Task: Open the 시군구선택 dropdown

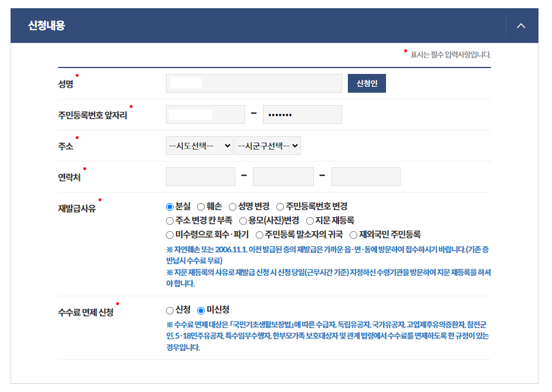Action: [267, 146]
